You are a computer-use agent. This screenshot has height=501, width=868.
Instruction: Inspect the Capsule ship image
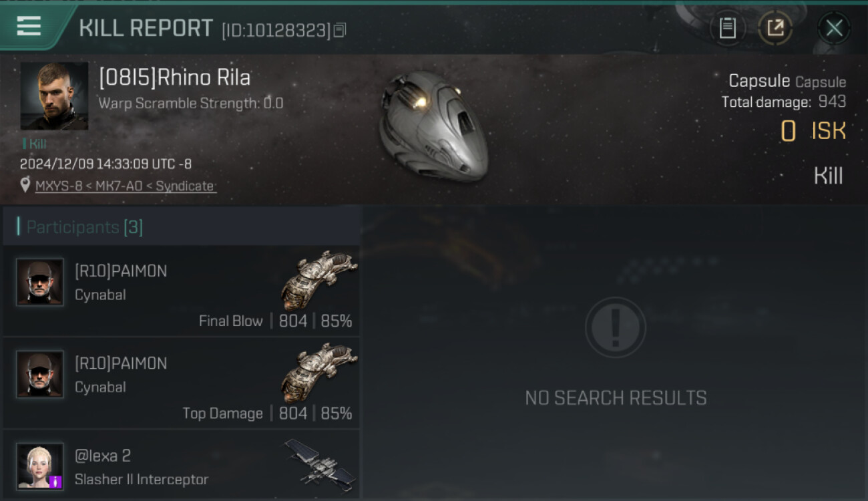pyautogui.click(x=434, y=126)
